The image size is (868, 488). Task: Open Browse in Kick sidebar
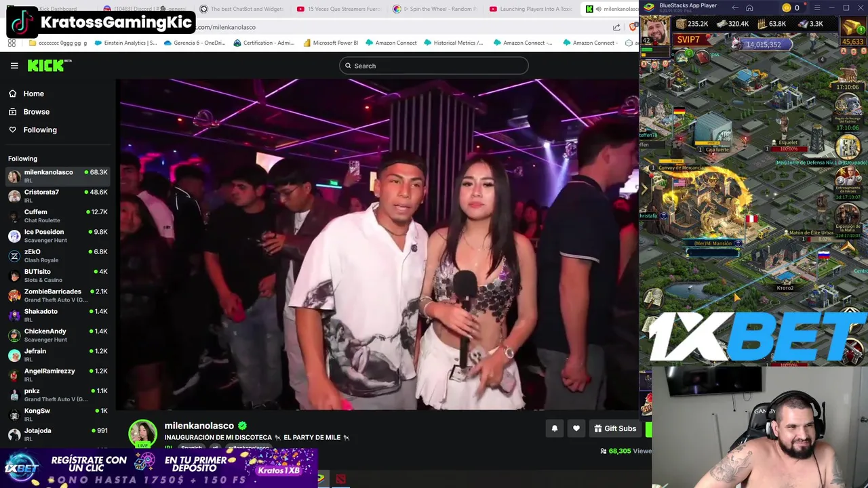[x=36, y=112]
